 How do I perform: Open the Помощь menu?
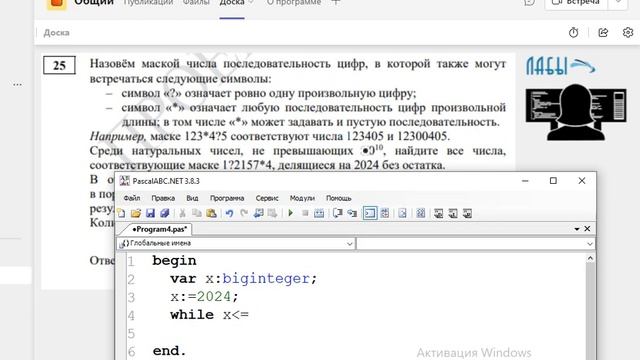(x=338, y=198)
